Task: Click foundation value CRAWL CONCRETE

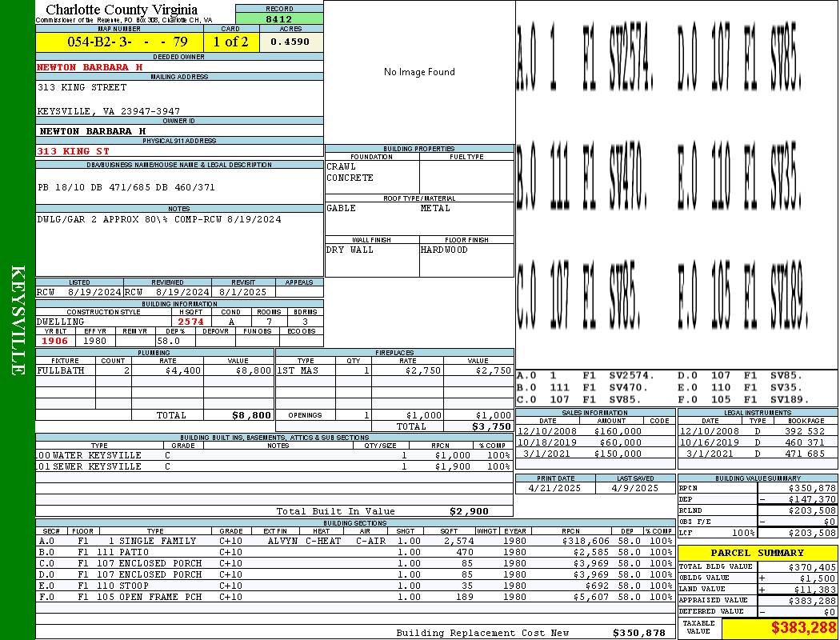Action: pyautogui.click(x=350, y=172)
